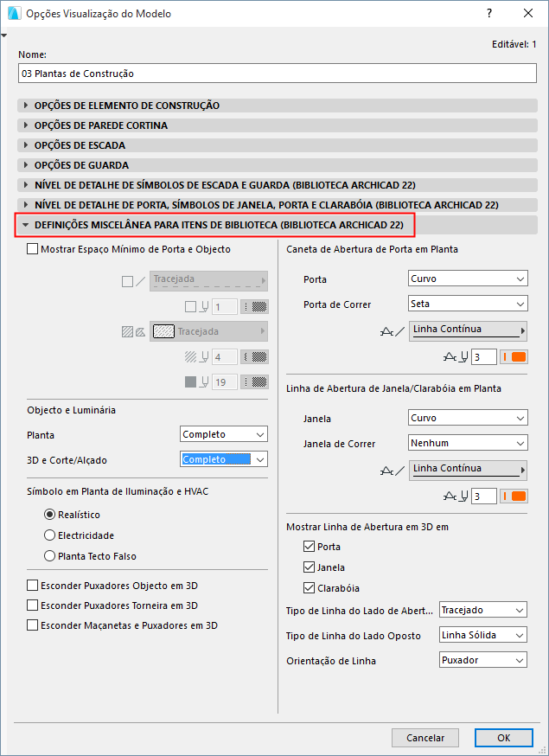
Task: Click the small arrow at dialog top-left corner
Action: [x=4, y=35]
